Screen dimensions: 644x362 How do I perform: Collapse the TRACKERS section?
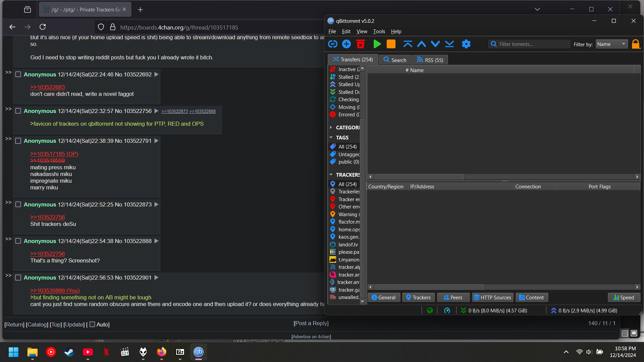pos(331,175)
